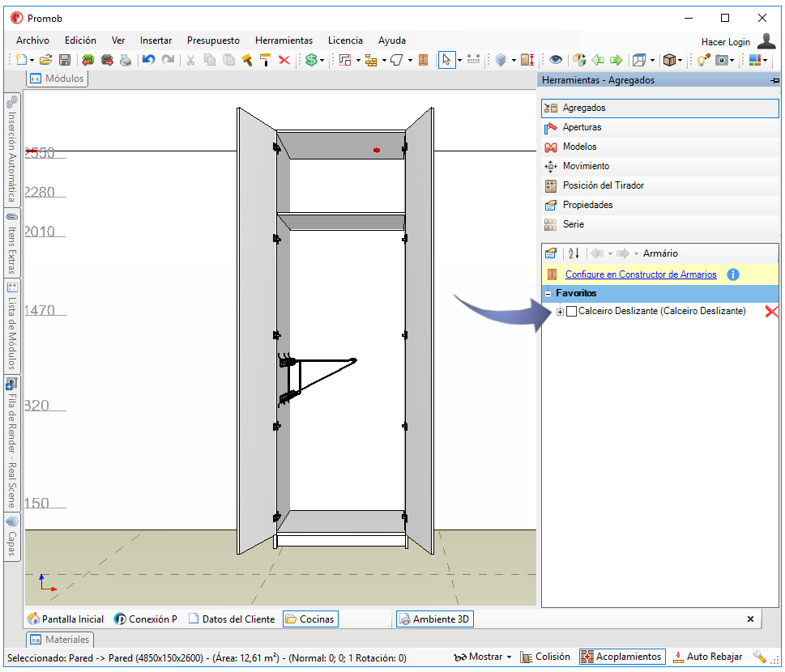Open the dropdown arrow beside the dollar icon

(322, 61)
